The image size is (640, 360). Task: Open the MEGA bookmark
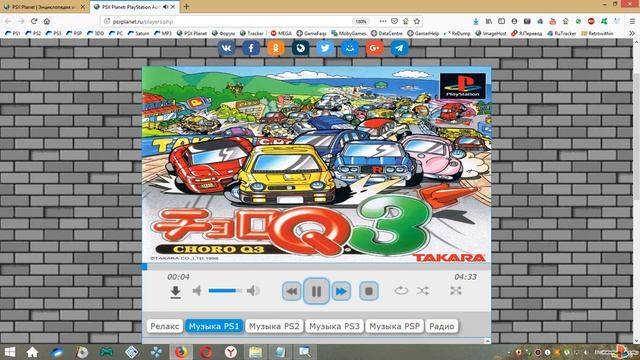coord(281,33)
